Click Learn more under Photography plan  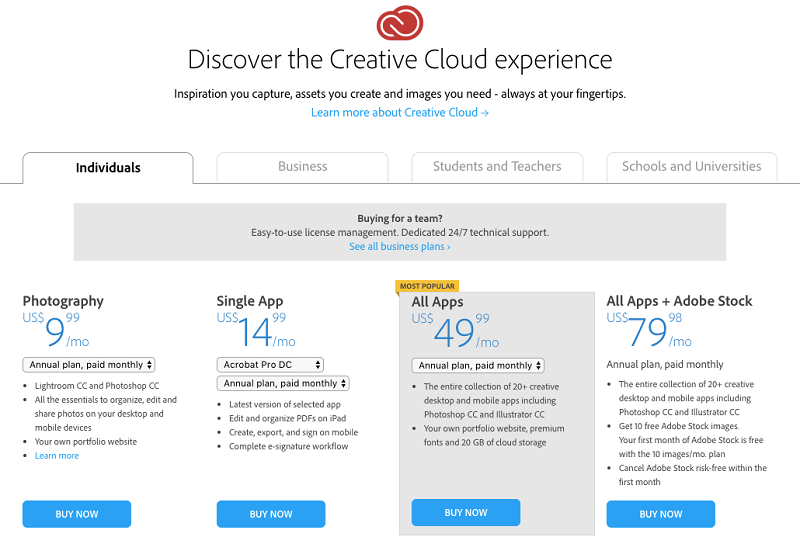click(x=57, y=456)
